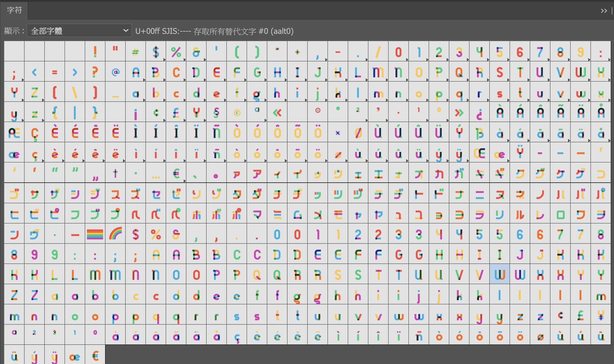
Task: Pick the katakana ト glyph
Action: click(419, 193)
